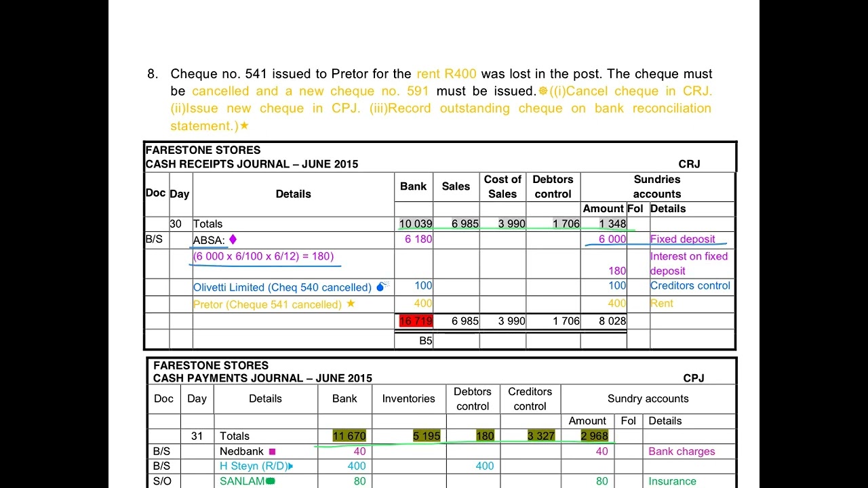Image resolution: width=868 pixels, height=488 pixels.
Task: Click 'Sundries accounts' header in CRJ
Action: pos(657,186)
